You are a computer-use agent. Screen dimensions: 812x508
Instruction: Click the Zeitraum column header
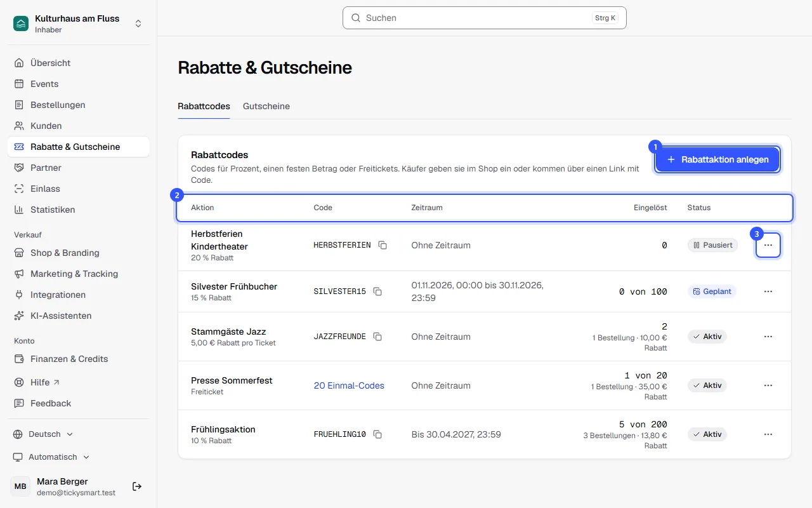click(427, 208)
